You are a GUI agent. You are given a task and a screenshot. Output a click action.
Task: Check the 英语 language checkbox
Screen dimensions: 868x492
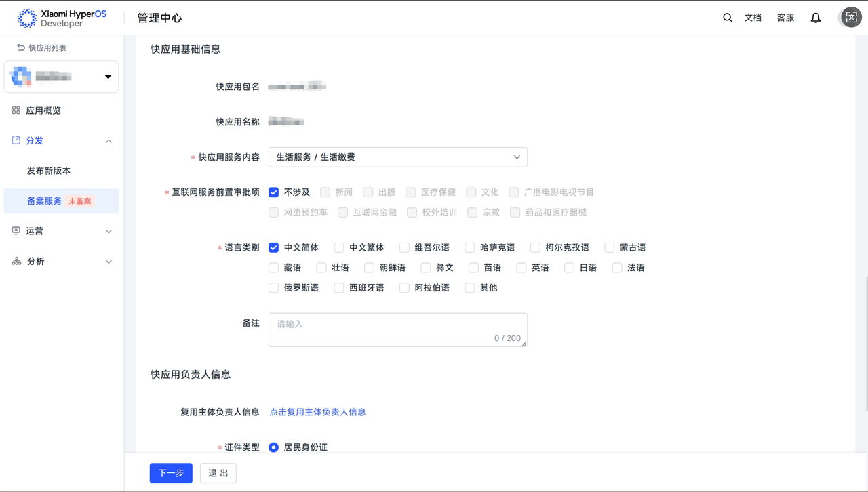[521, 268]
